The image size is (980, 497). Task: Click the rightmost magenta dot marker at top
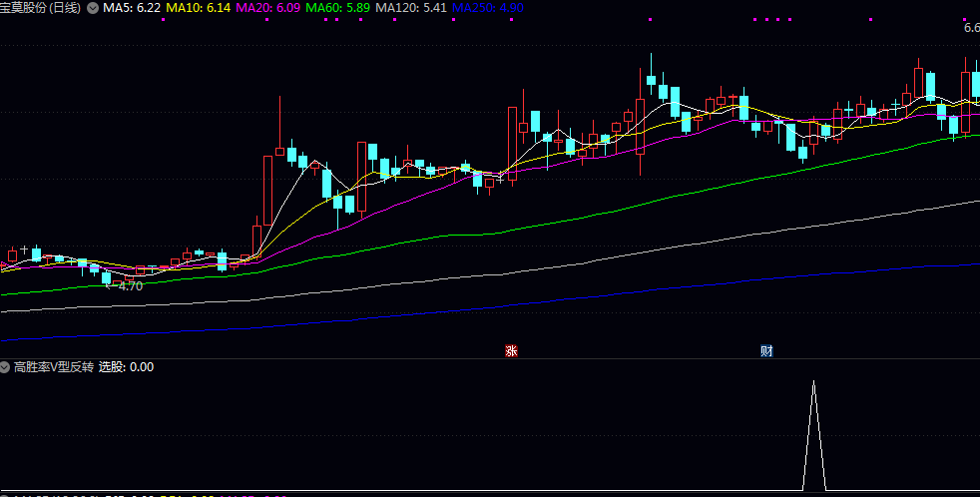964,19
